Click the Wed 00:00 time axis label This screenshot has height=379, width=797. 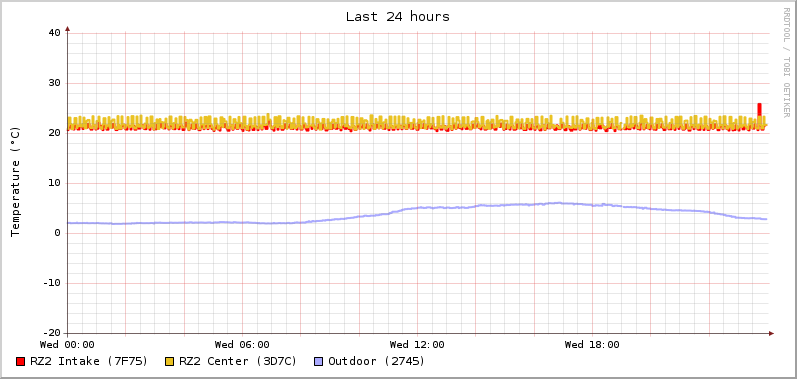pos(67,345)
